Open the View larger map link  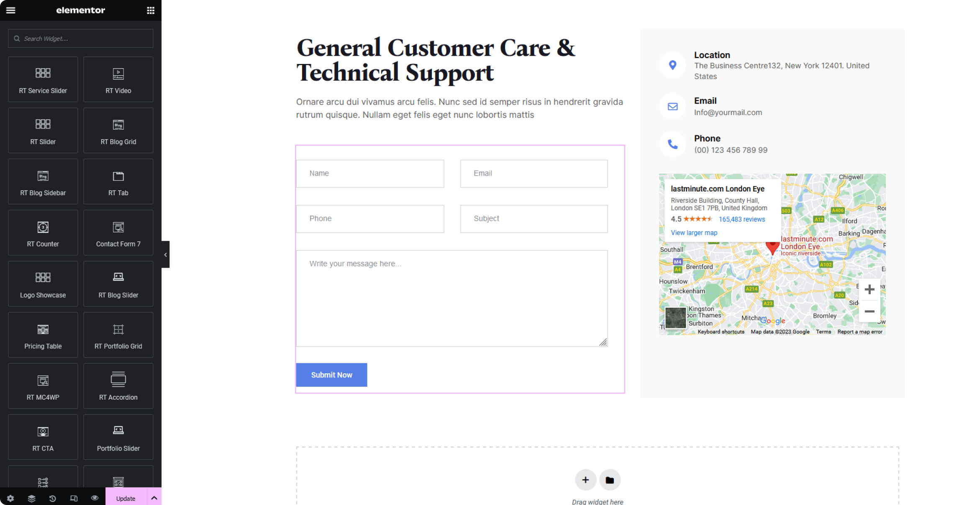pos(694,233)
